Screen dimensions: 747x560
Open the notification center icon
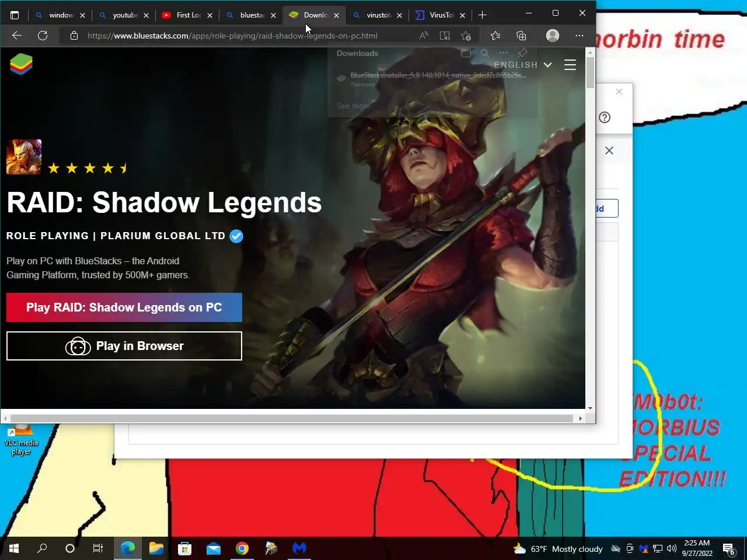click(729, 549)
